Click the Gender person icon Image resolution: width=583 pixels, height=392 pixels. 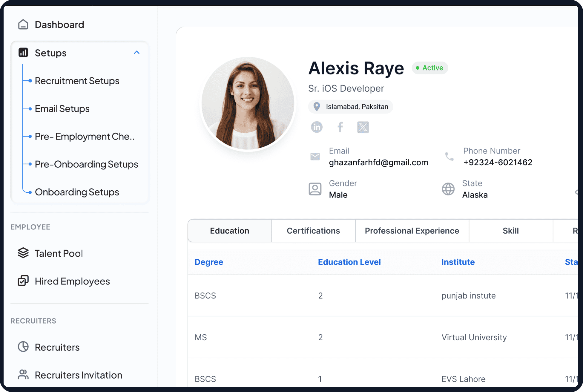click(x=315, y=189)
